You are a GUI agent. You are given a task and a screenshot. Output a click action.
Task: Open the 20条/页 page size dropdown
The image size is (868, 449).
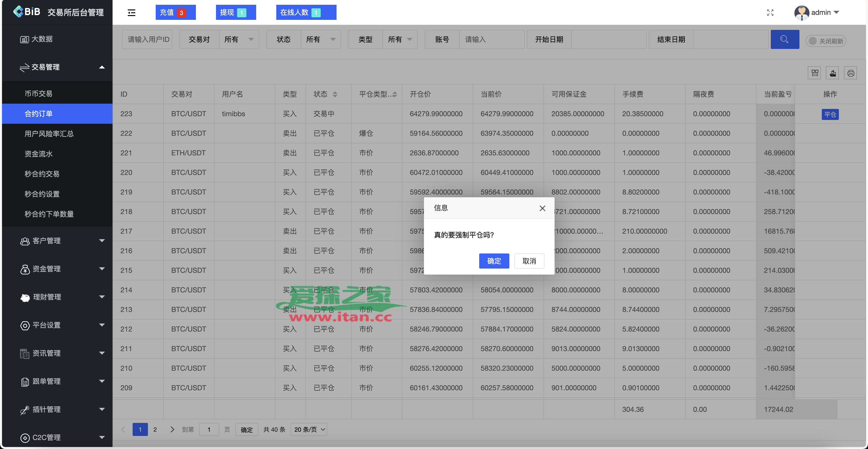click(308, 429)
